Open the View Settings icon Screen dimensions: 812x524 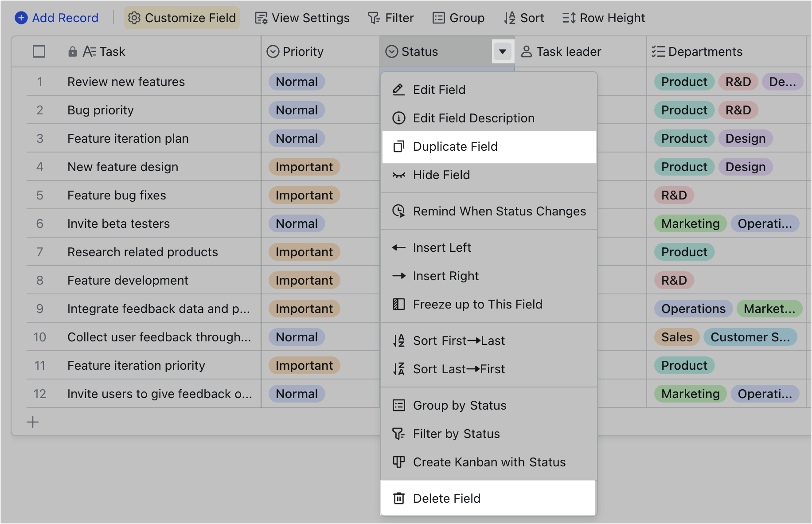pos(261,18)
